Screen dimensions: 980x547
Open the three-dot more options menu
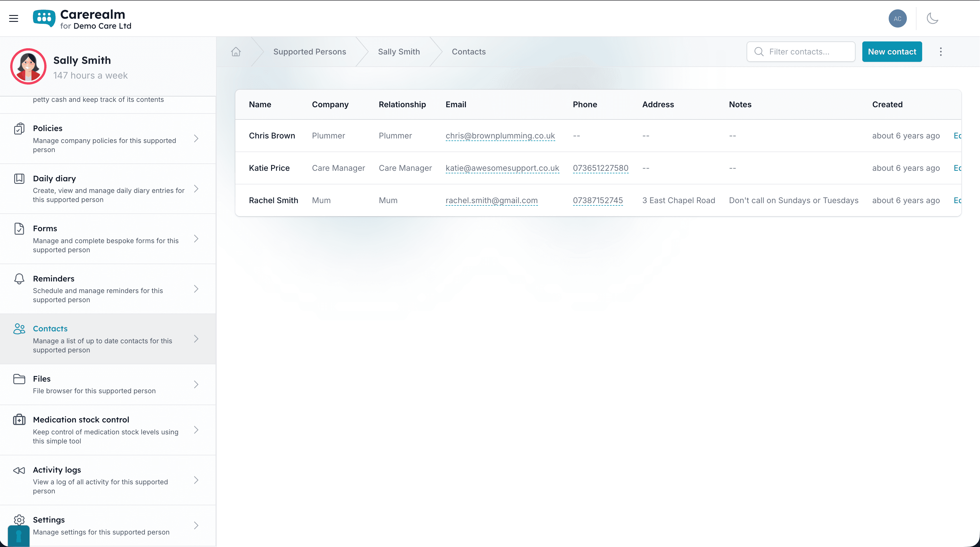coord(941,52)
